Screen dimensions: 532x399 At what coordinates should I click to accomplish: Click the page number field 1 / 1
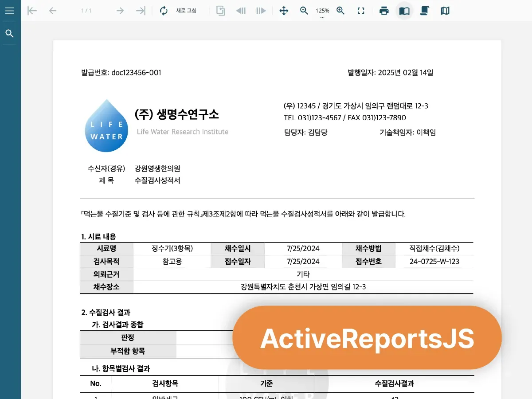coord(86,11)
